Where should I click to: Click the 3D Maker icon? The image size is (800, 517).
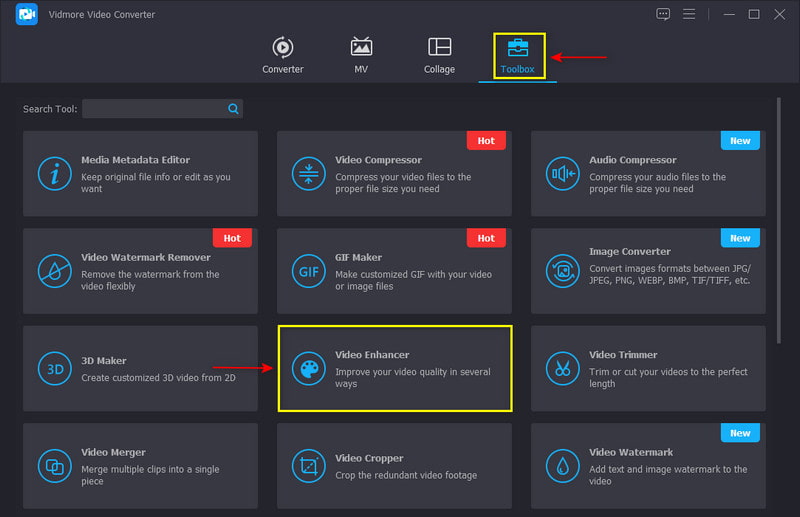pos(55,368)
